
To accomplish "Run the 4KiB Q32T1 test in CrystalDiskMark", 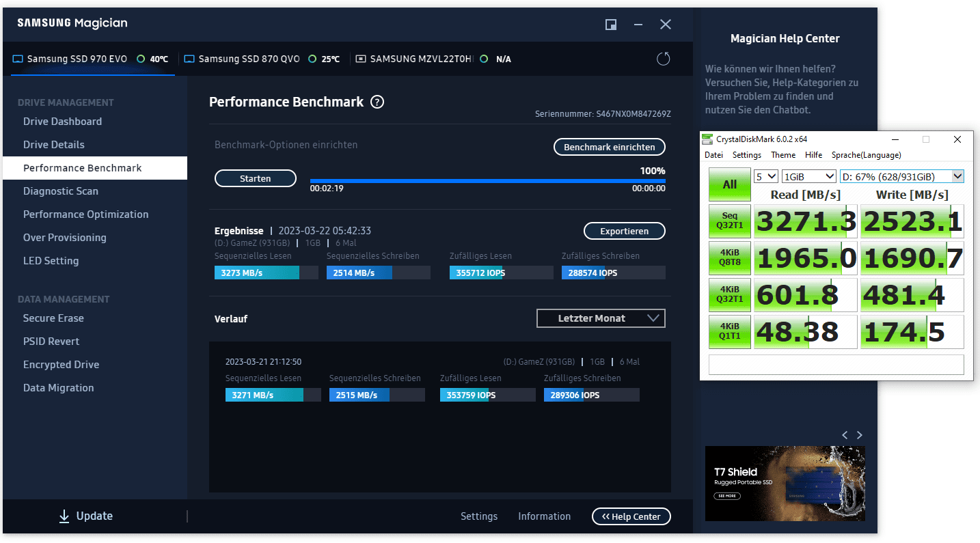I will (730, 294).
